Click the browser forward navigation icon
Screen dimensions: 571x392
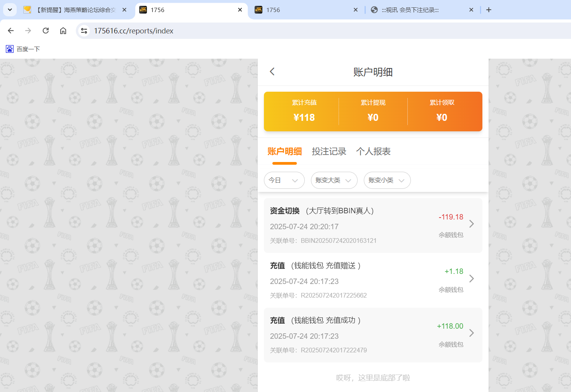point(28,31)
